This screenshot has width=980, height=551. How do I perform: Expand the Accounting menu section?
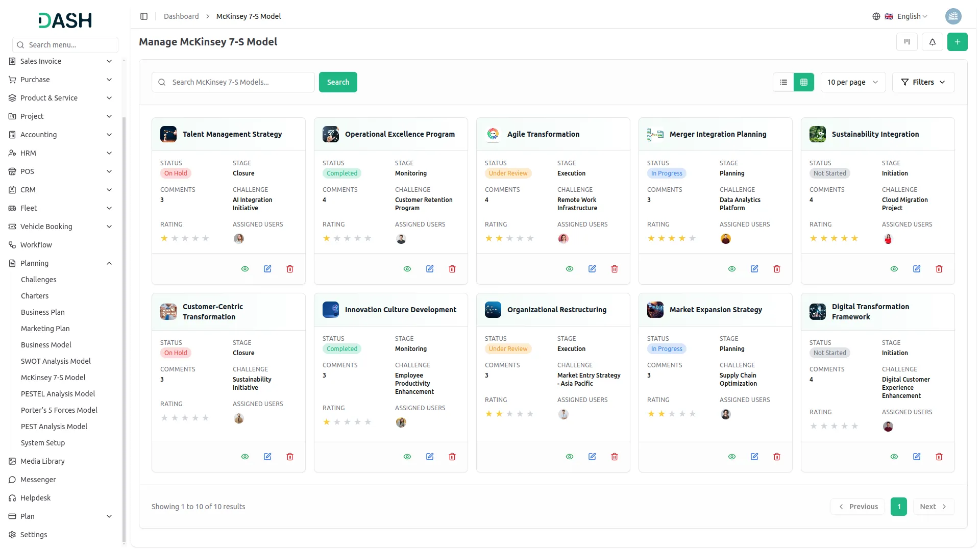point(61,135)
